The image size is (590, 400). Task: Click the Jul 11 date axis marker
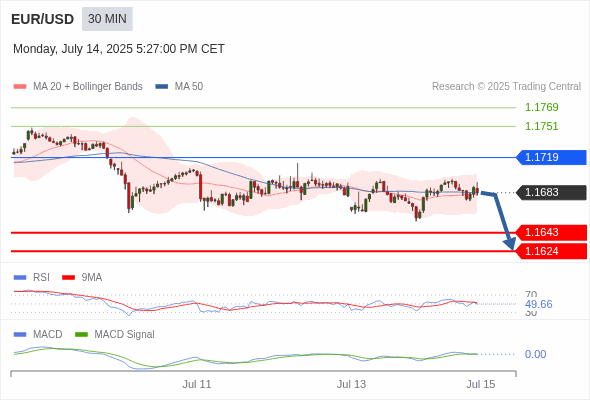tap(197, 384)
